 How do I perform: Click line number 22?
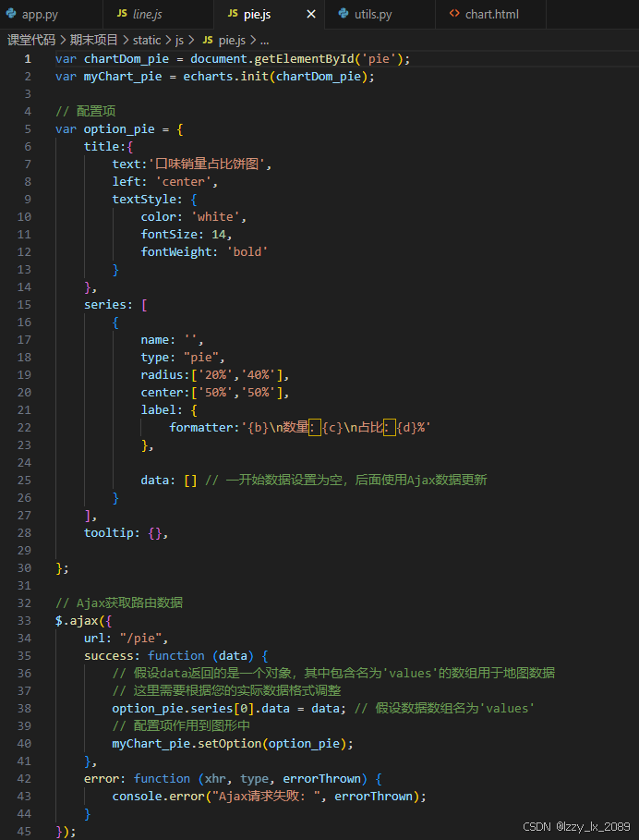pos(24,428)
